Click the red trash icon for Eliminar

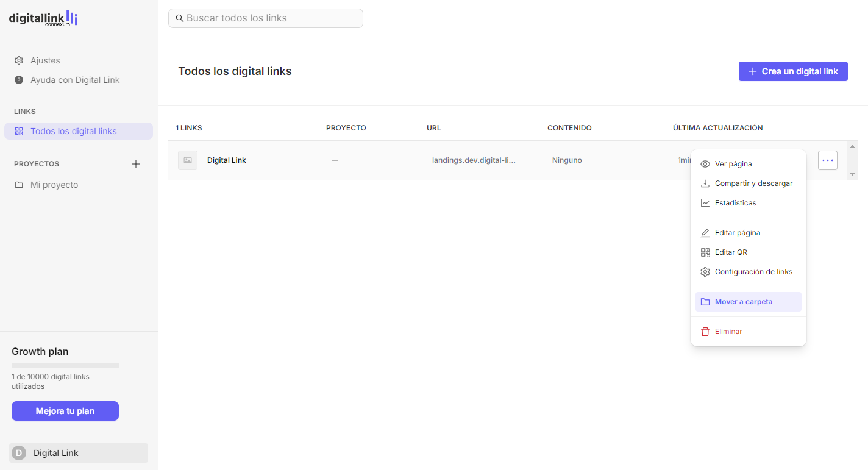(x=705, y=332)
